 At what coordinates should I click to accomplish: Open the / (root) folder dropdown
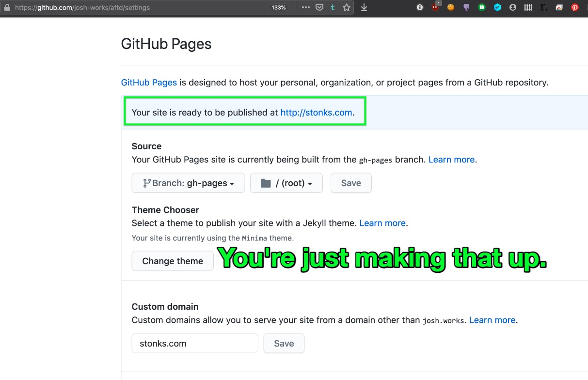click(286, 183)
